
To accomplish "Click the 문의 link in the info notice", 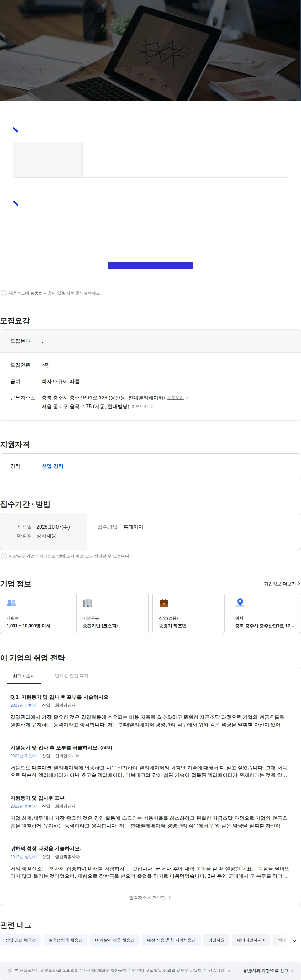I will click(x=79, y=293).
